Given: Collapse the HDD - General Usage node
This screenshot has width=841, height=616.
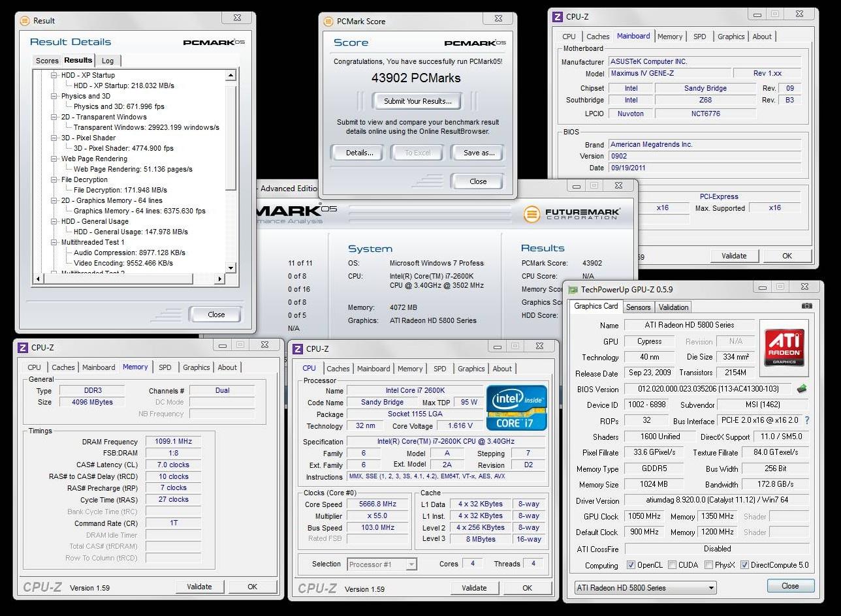Looking at the screenshot, I should click(54, 221).
